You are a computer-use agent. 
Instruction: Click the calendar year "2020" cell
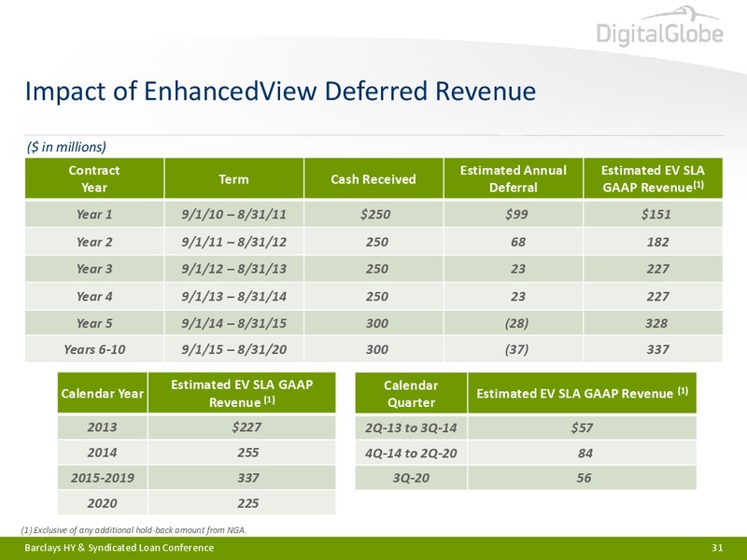click(x=102, y=503)
